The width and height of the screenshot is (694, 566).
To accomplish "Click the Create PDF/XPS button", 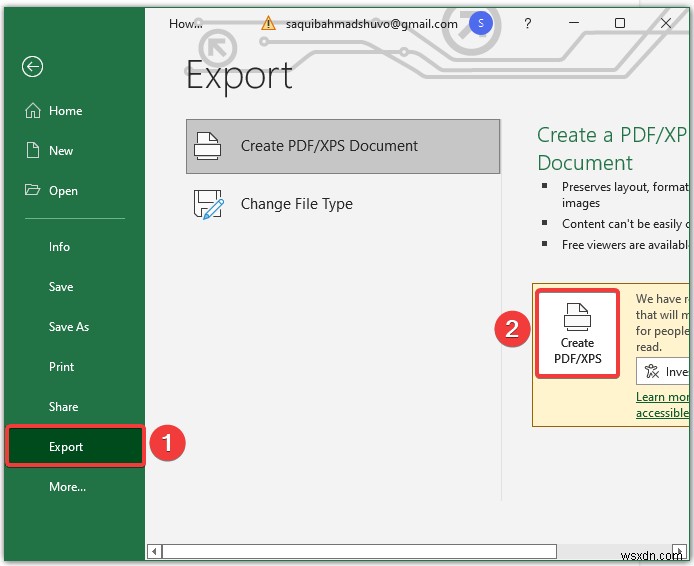I will coord(577,334).
